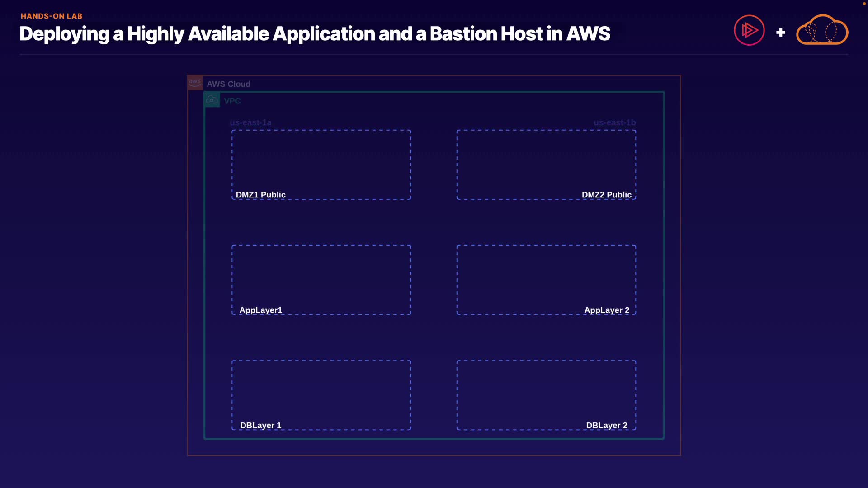Click the Pluralsight play logo icon
The width and height of the screenshot is (868, 488).
(x=749, y=31)
